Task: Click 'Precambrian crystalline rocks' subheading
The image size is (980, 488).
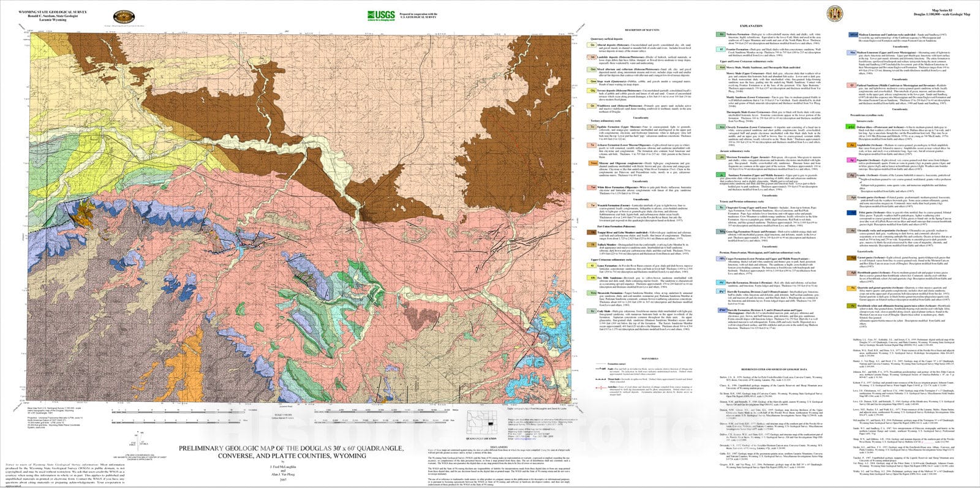Action: (866, 116)
